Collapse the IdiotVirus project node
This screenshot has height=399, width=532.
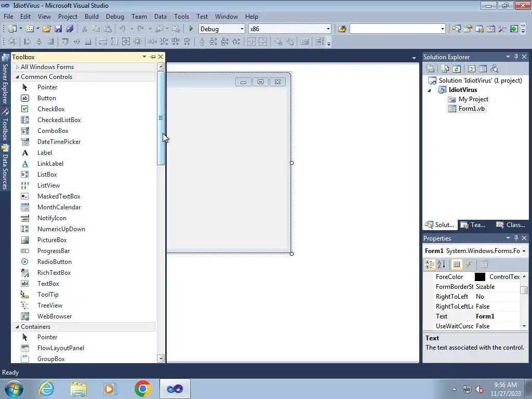coord(429,90)
